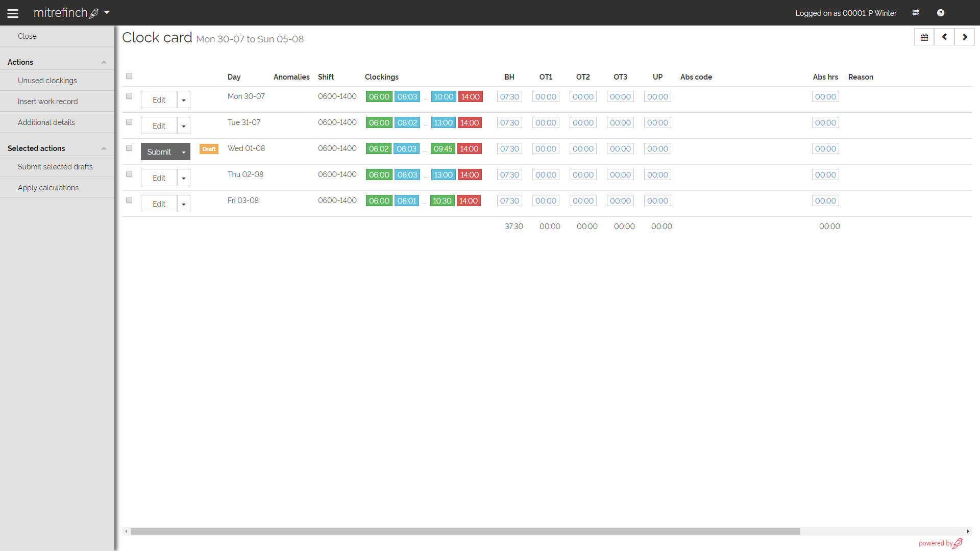Open the calendar date picker

[924, 37]
